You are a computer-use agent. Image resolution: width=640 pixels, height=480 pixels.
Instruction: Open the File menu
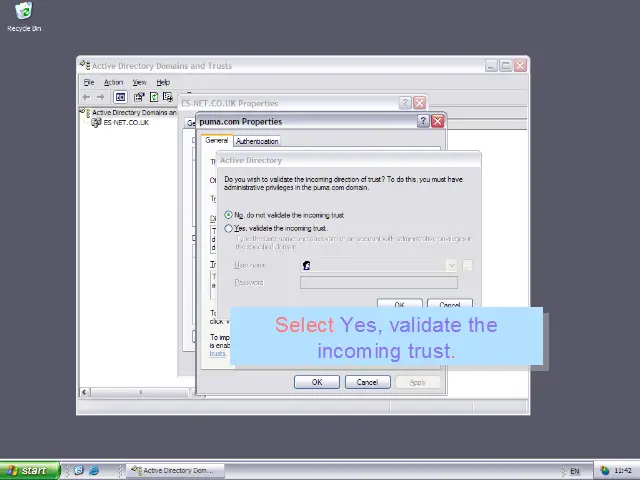(x=89, y=82)
